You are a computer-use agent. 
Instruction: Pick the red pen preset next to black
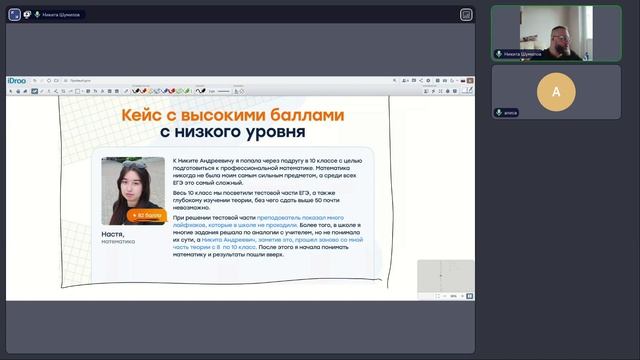(x=143, y=91)
